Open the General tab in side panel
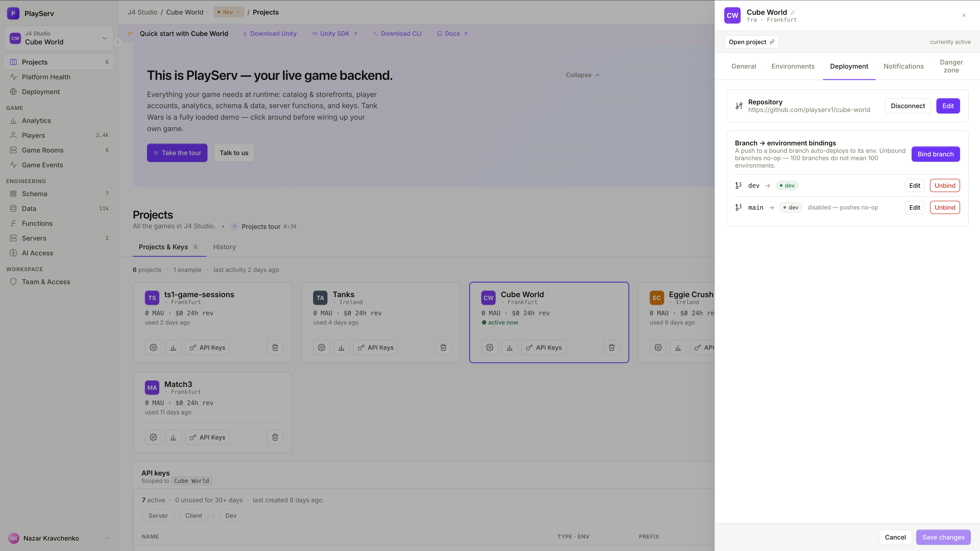This screenshot has width=980, height=551. click(743, 66)
